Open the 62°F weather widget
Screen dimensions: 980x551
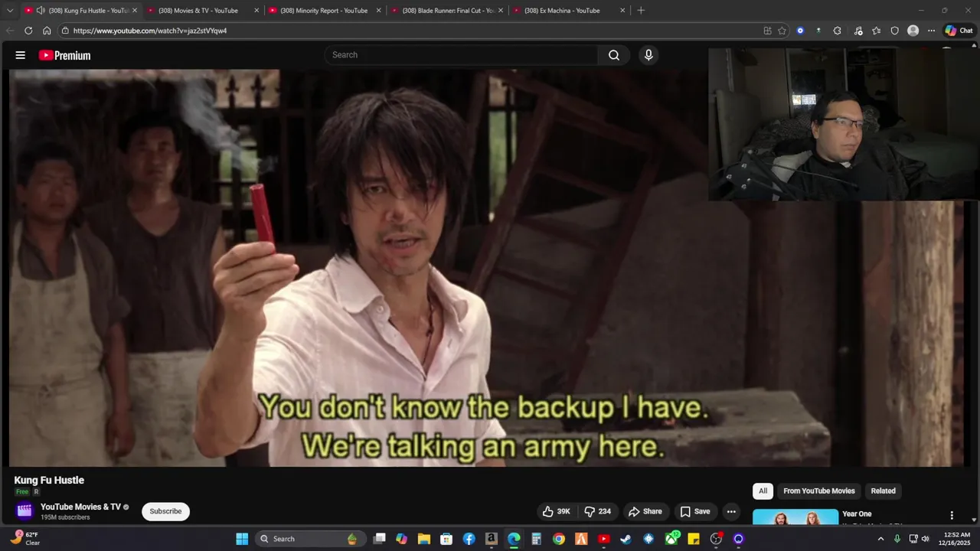(25, 539)
